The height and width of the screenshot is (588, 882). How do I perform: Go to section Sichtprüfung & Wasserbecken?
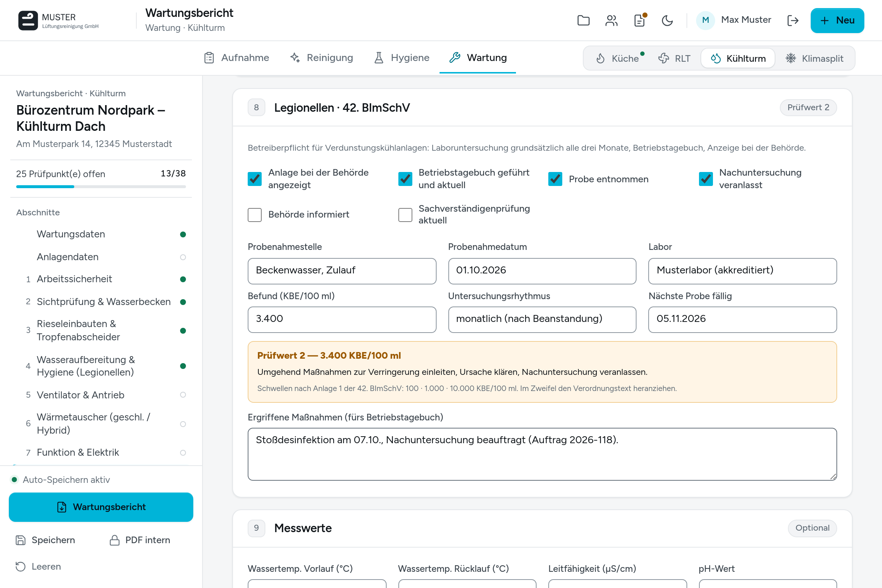point(101,302)
